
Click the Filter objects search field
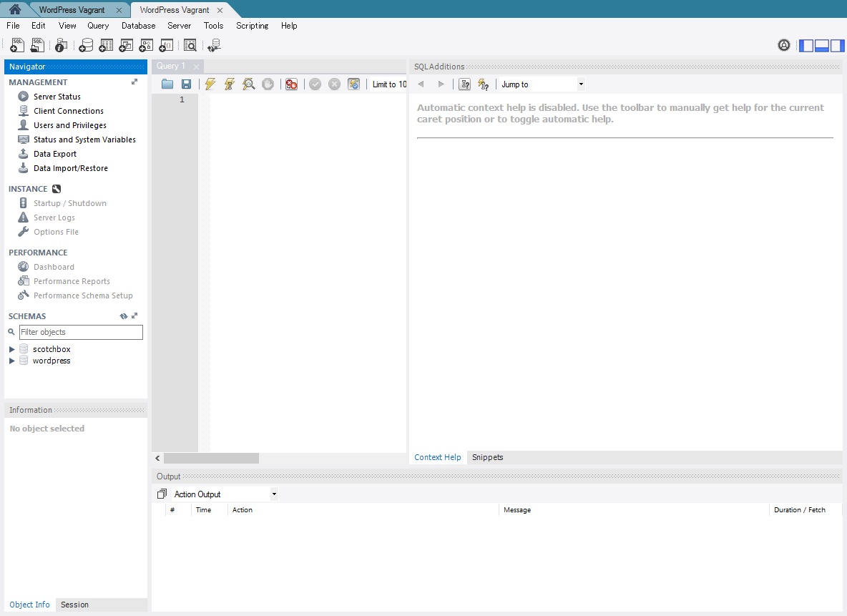click(x=81, y=332)
